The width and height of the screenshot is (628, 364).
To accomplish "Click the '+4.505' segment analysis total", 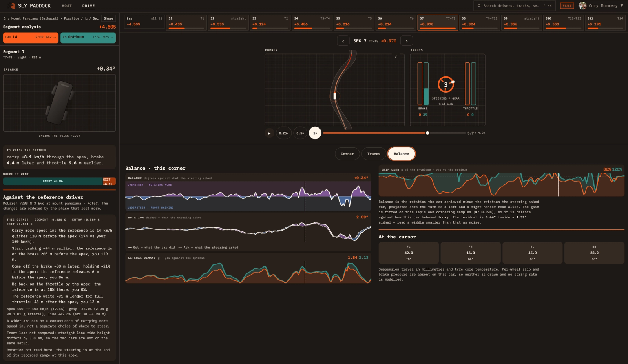I will click(x=108, y=27).
